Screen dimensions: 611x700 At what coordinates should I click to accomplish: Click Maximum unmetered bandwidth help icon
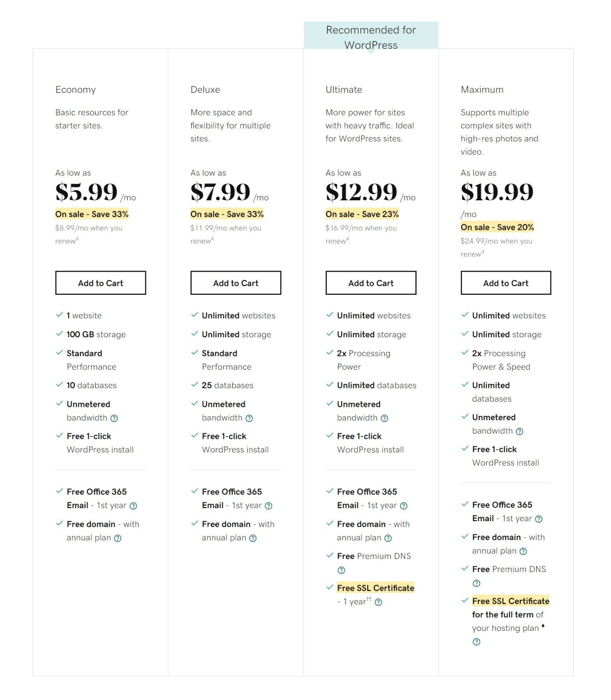point(519,431)
